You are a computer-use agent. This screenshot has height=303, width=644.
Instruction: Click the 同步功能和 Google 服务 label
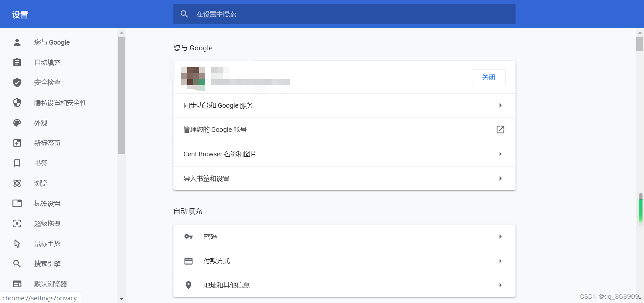[x=218, y=105]
